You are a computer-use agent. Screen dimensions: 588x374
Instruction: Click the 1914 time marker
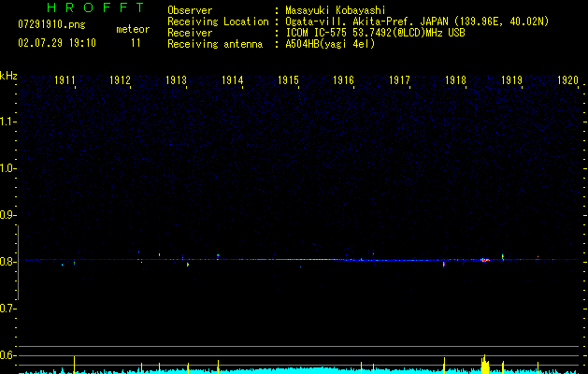pyautogui.click(x=232, y=79)
